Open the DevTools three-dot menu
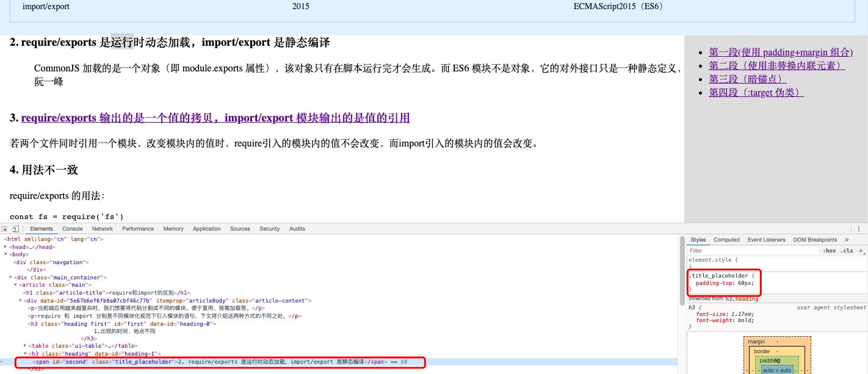868x374 pixels. (x=859, y=229)
